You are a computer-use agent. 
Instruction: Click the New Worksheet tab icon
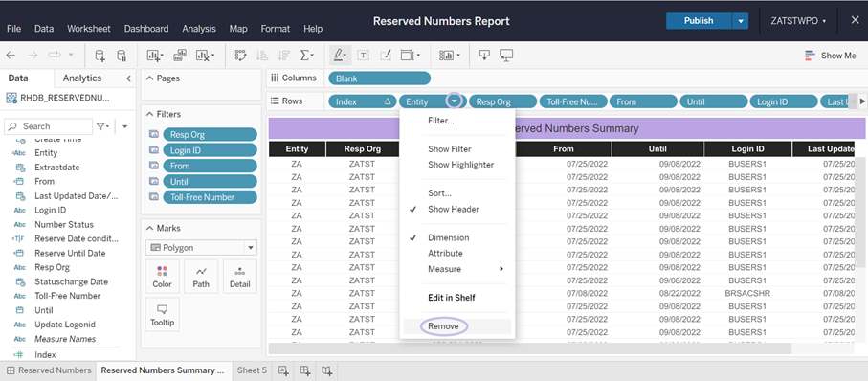[x=284, y=370]
